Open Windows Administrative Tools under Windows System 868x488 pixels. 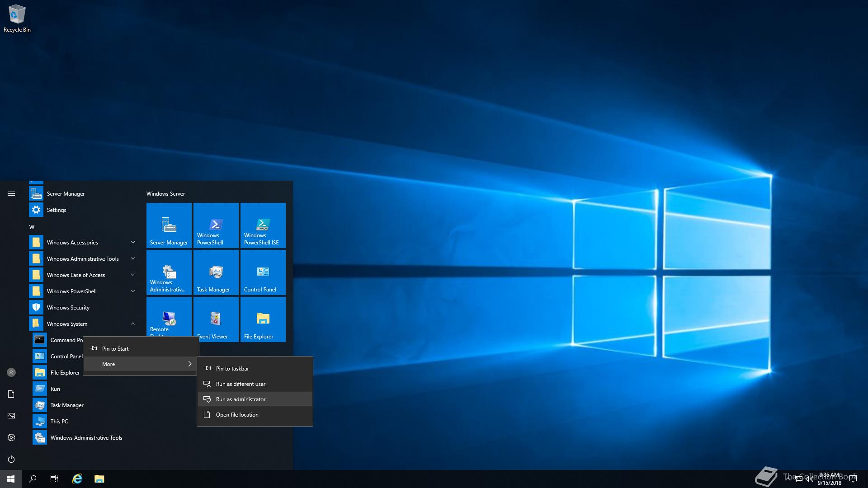(85, 437)
